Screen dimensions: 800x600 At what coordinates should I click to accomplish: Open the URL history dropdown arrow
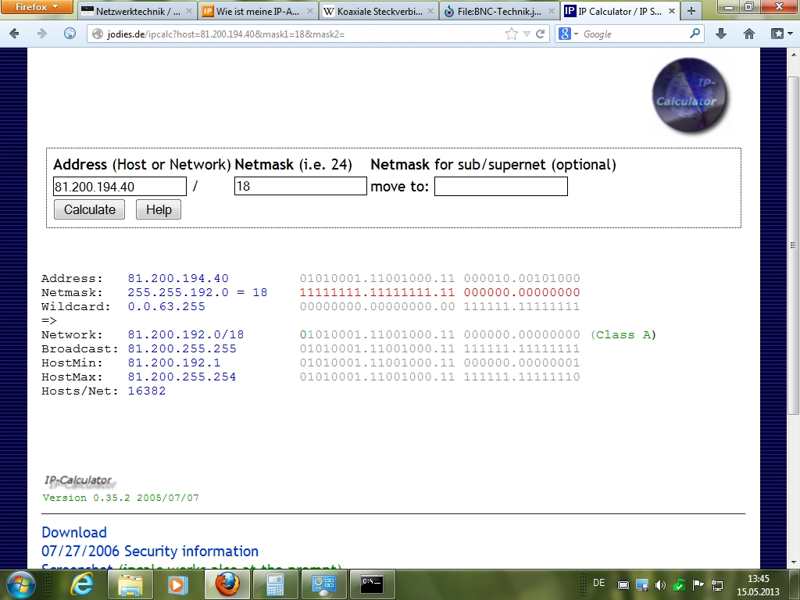point(527,34)
